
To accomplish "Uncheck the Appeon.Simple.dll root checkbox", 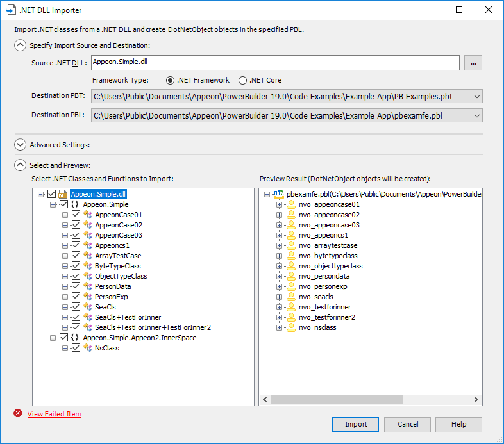I will [x=52, y=194].
